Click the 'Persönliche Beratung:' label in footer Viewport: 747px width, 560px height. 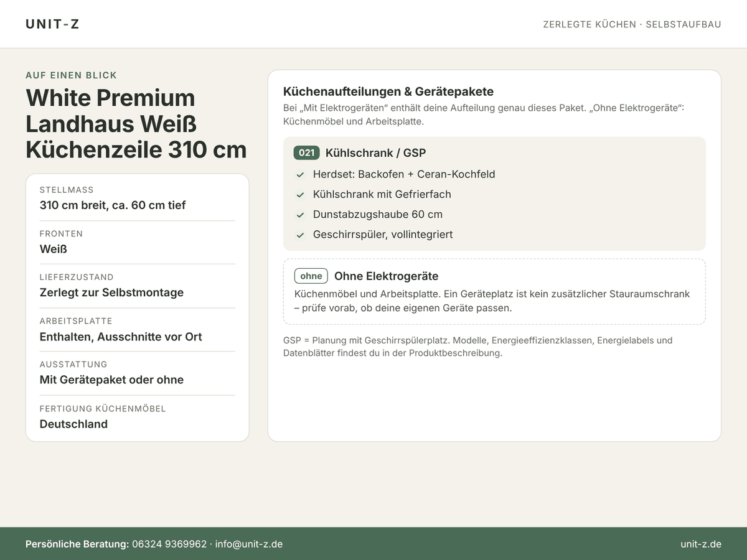77,544
